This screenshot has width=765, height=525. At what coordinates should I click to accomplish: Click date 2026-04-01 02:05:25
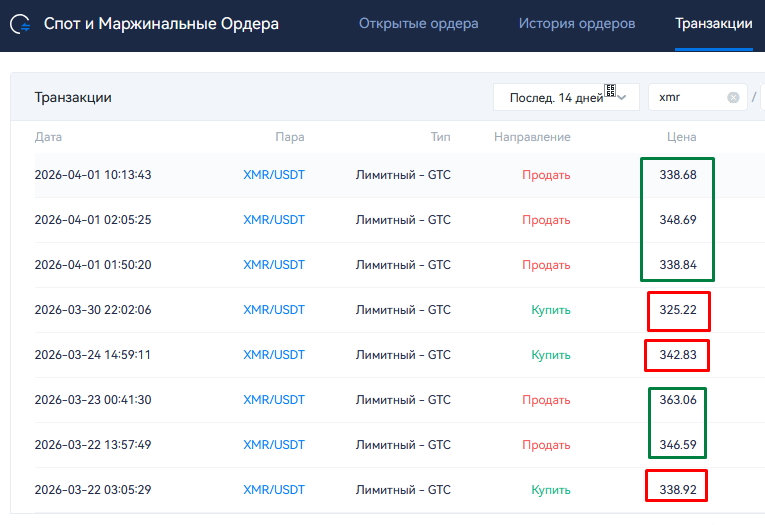coord(93,220)
